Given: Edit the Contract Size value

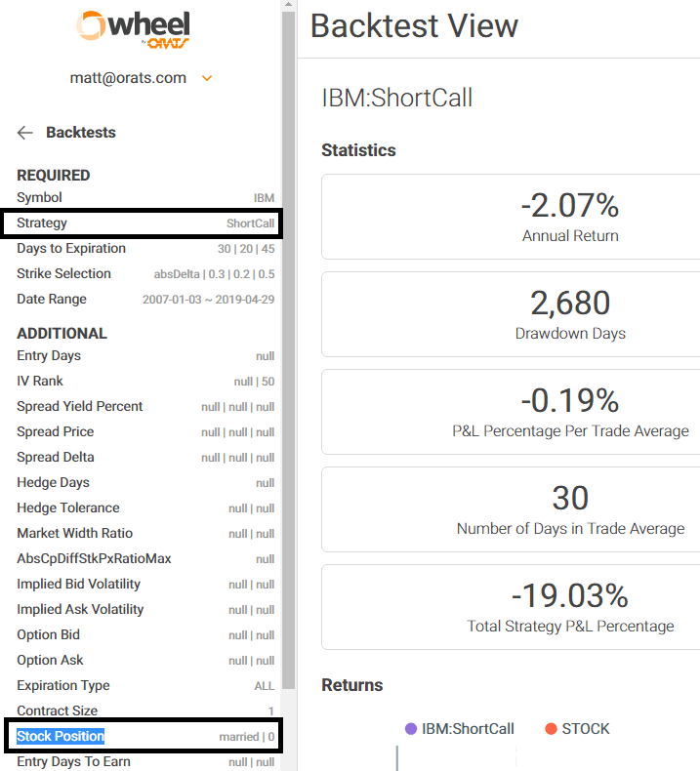Looking at the screenshot, I should 145,710.
